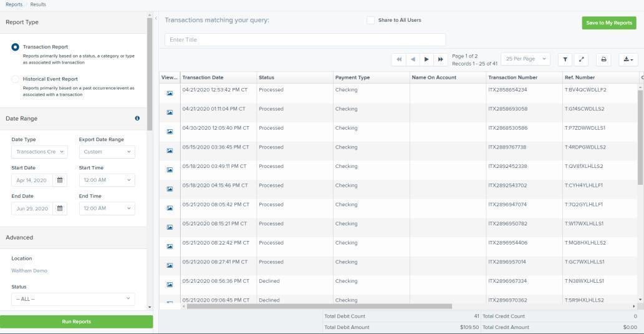The image size is (644, 334).
Task: Open the export download menu
Action: tap(628, 59)
